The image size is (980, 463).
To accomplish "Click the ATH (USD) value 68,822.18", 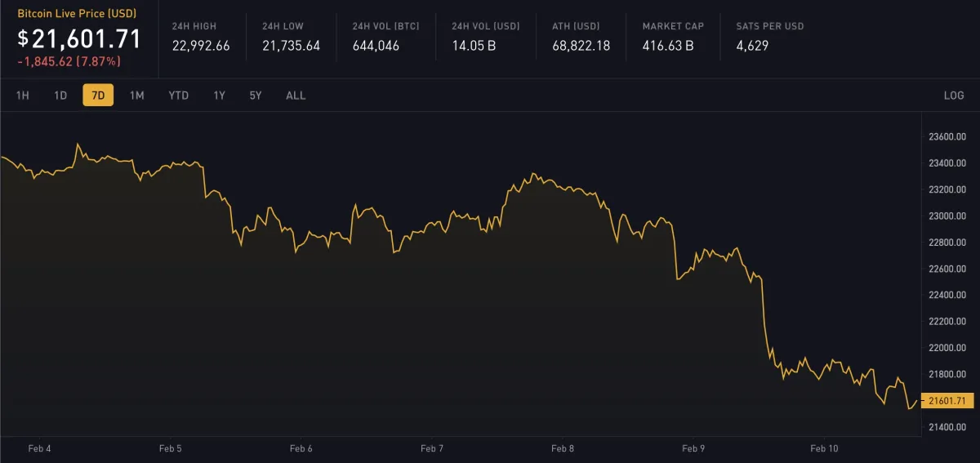I will pyautogui.click(x=581, y=46).
